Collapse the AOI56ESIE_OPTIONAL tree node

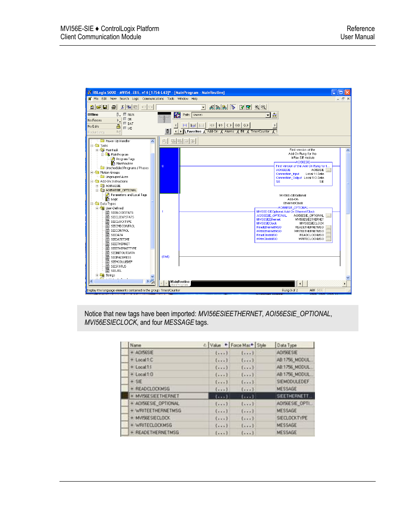tap(97, 190)
